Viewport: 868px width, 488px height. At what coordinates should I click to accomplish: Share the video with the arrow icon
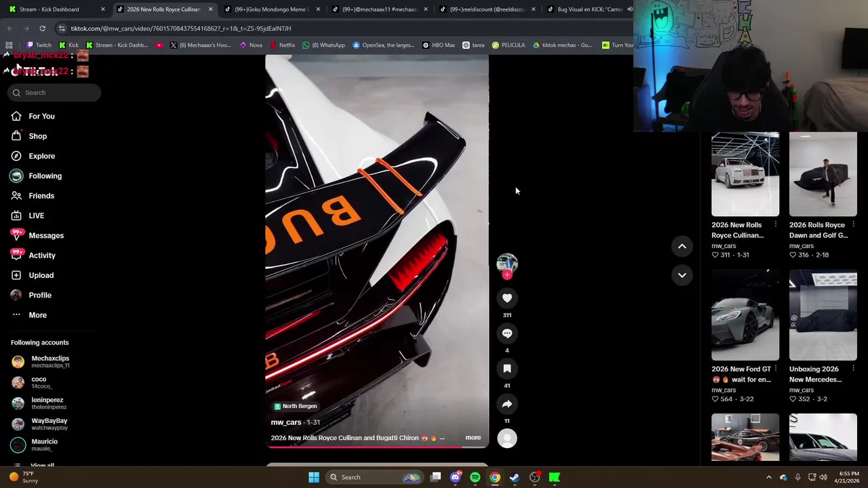(x=507, y=404)
